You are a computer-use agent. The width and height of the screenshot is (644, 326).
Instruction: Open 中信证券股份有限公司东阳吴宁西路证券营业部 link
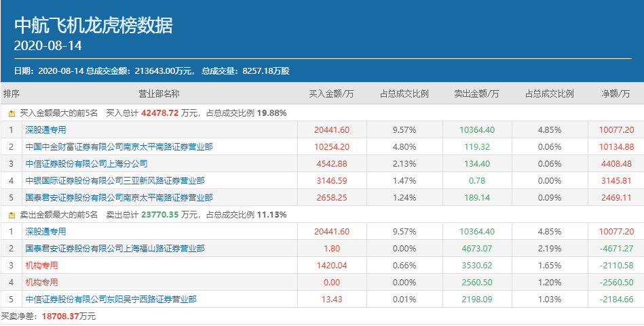coord(111,300)
